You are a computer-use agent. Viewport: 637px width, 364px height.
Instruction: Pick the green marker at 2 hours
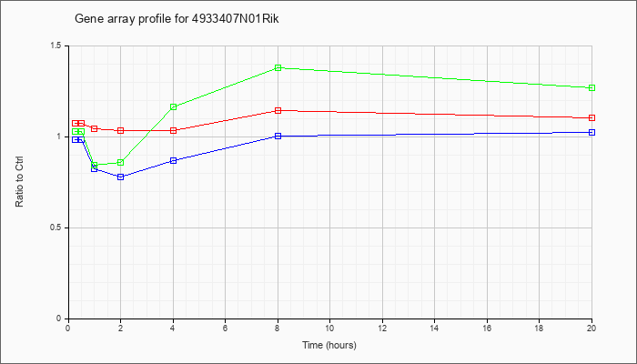pyautogui.click(x=121, y=163)
